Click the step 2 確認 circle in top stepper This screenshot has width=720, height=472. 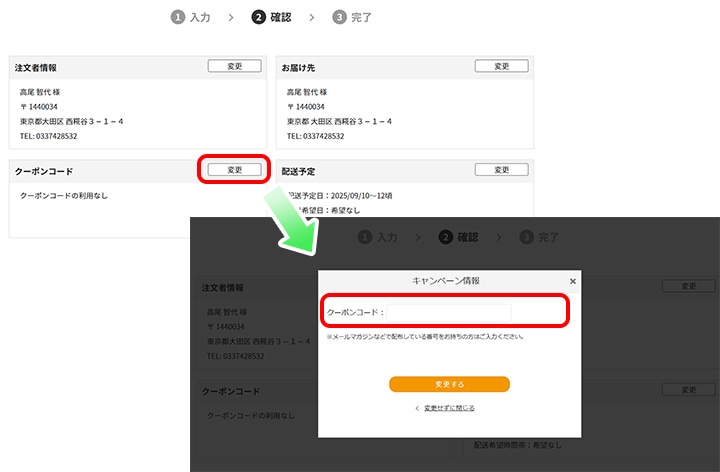(x=259, y=17)
